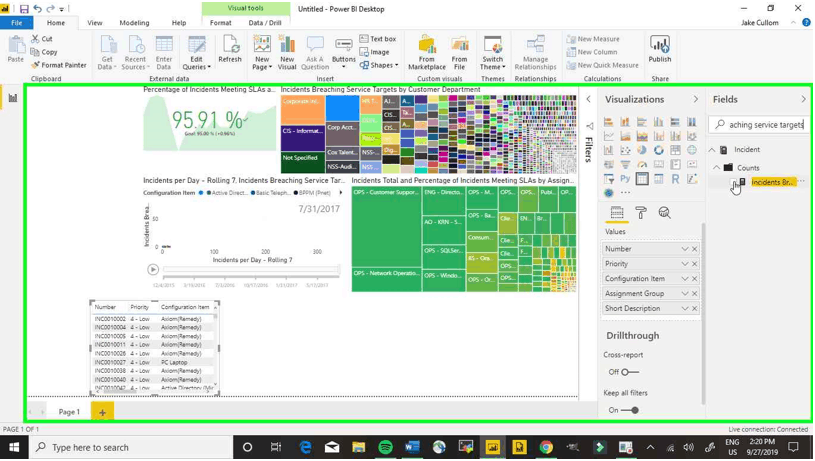815x461 pixels.
Task: Remove Short Description field from Values
Action: pos(694,309)
